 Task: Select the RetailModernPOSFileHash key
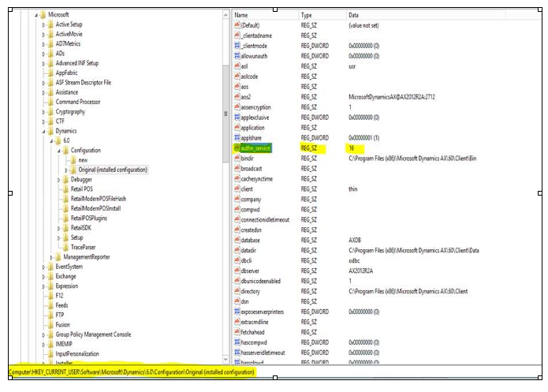coord(99,199)
